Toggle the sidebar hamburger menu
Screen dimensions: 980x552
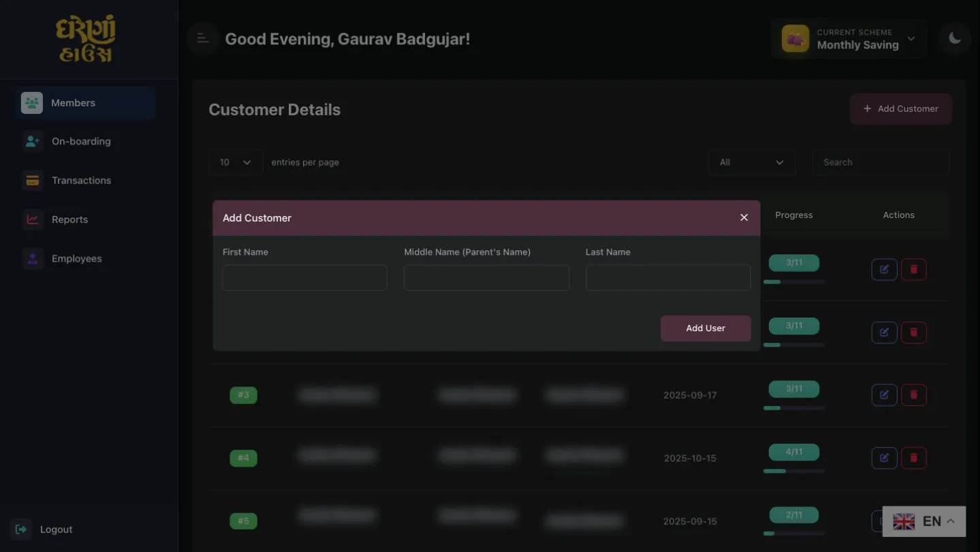pyautogui.click(x=203, y=39)
